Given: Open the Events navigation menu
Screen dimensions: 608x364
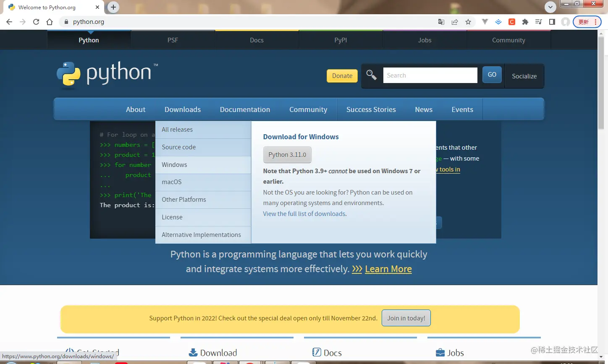Looking at the screenshot, I should (x=462, y=109).
